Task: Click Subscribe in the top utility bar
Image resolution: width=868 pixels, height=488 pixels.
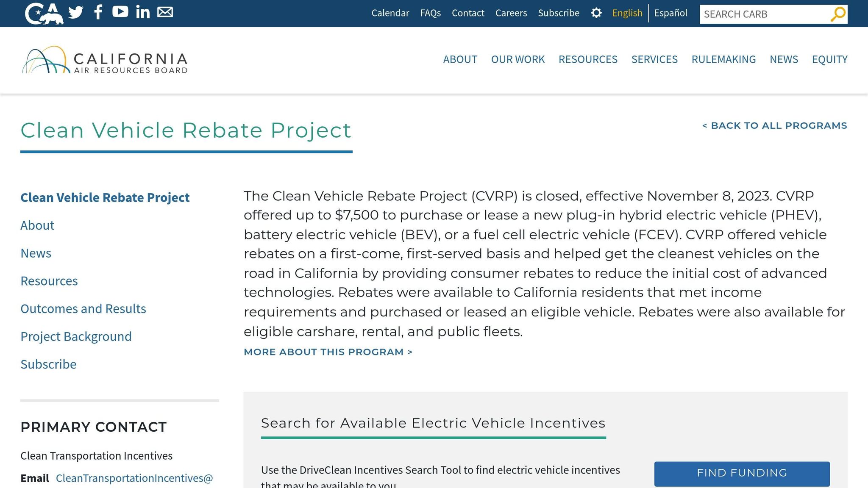Action: 559,13
